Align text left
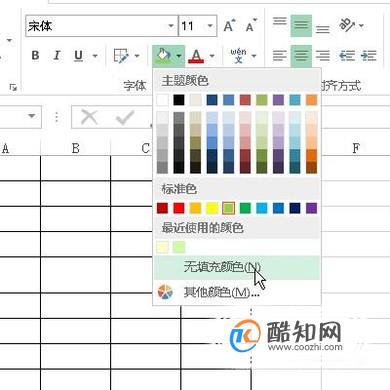 pos(279,55)
